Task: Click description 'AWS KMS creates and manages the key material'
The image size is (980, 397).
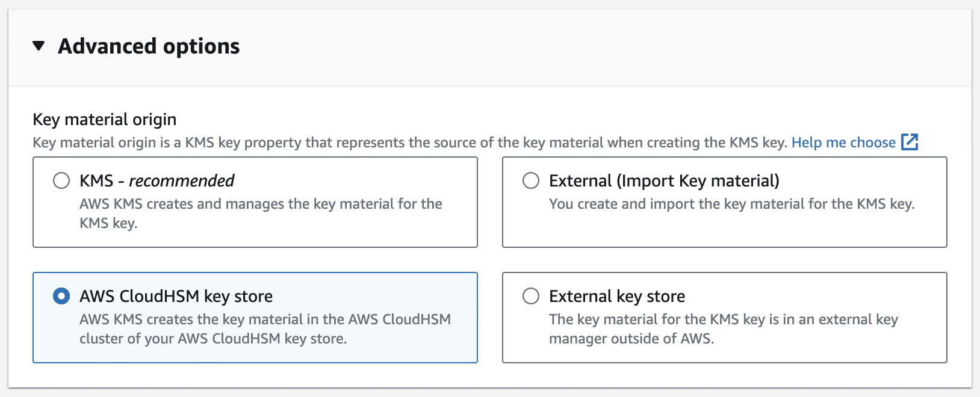Action: [x=261, y=214]
